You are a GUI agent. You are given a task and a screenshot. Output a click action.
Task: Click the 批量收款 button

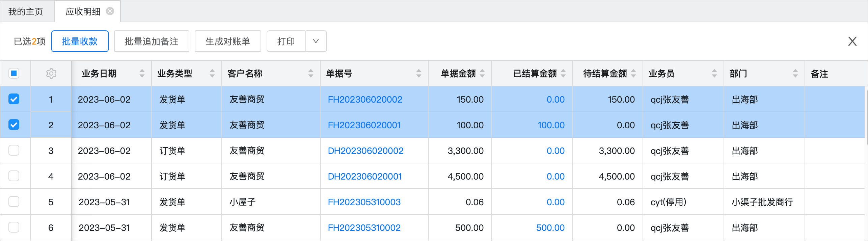coord(80,41)
